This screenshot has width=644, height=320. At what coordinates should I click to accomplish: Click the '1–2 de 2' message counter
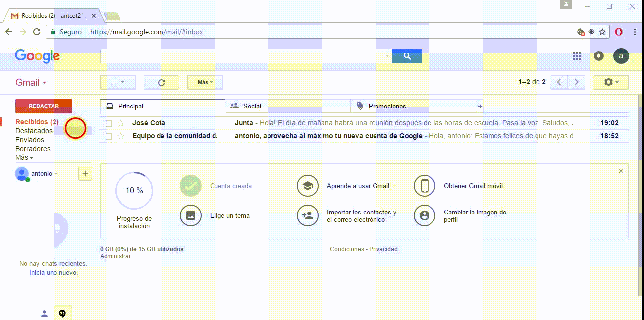(532, 82)
